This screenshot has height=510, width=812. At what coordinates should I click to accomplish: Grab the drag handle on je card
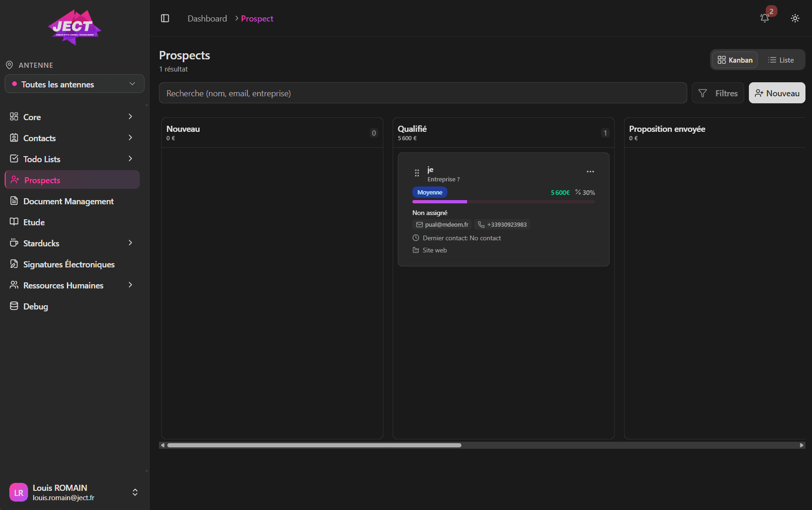click(x=417, y=173)
